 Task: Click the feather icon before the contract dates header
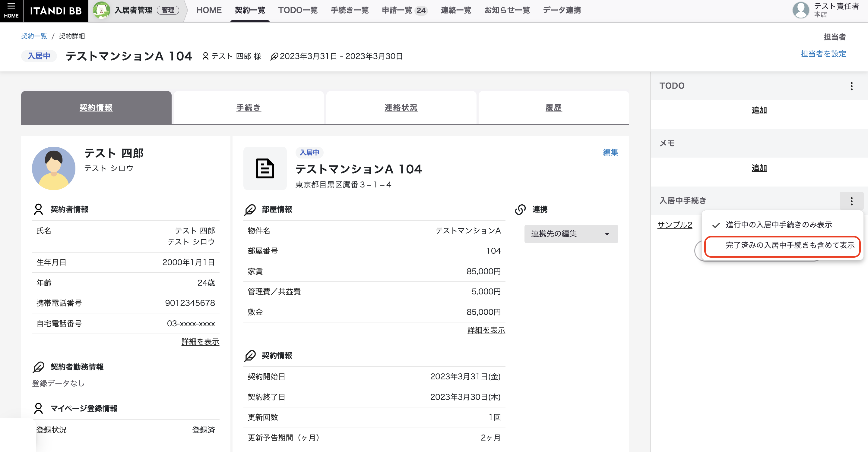[274, 57]
